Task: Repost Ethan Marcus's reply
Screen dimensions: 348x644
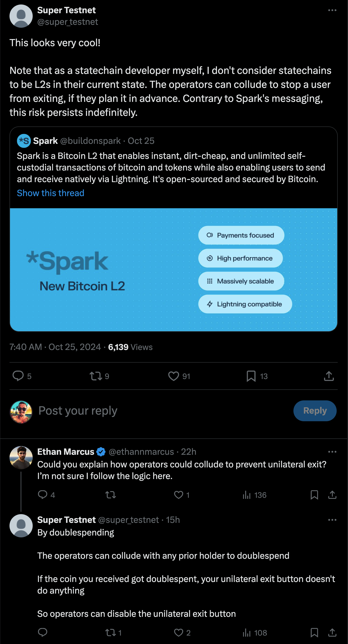Action: tap(111, 495)
